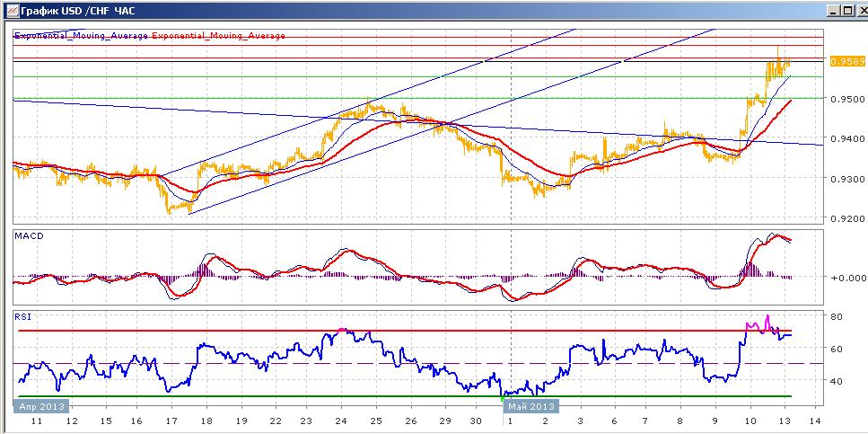868x434 pixels.
Task: Click the +0.000 MACD zero-level label
Action: (846, 277)
